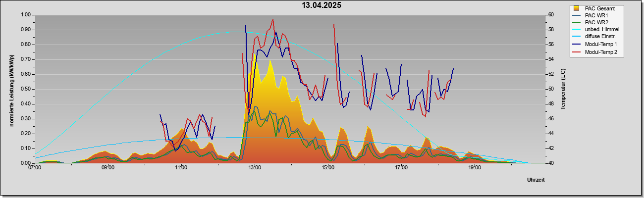Click the 13:00 time axis label

pyautogui.click(x=255, y=168)
